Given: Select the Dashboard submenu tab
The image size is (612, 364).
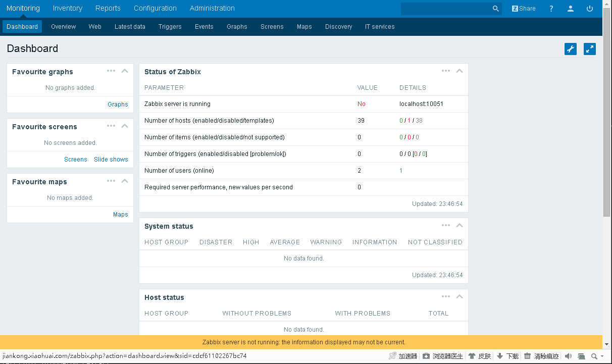Looking at the screenshot, I should point(22,27).
